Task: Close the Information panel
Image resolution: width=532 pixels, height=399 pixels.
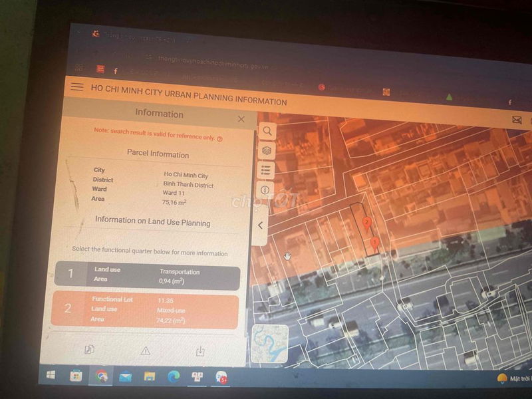Action: pos(241,119)
